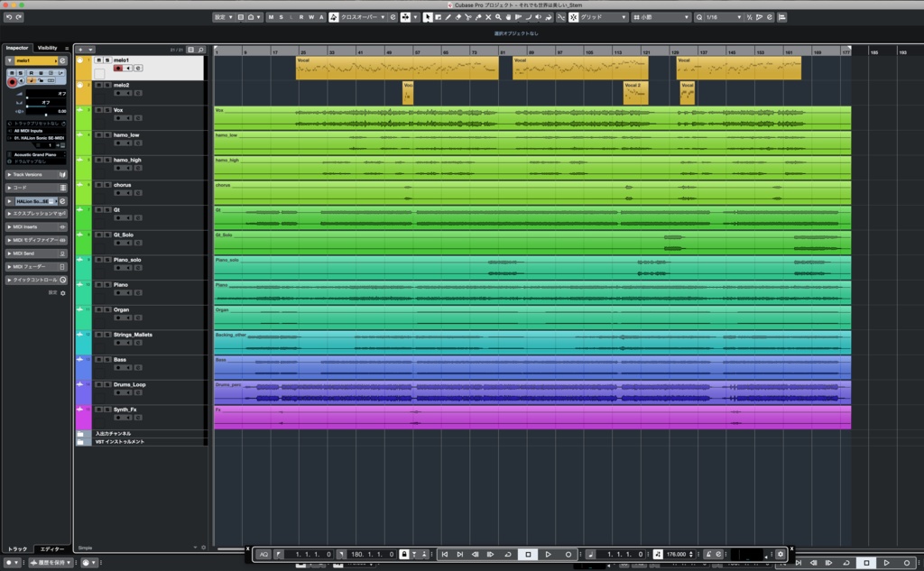Toggle global Solo S state button
The image size is (924, 571).
(x=282, y=17)
